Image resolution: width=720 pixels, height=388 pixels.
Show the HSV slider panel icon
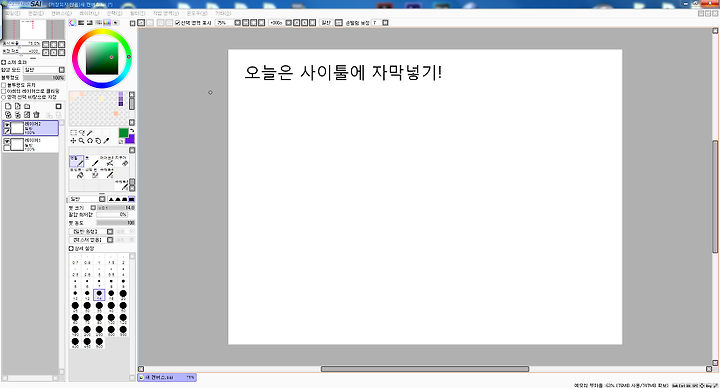pos(90,22)
